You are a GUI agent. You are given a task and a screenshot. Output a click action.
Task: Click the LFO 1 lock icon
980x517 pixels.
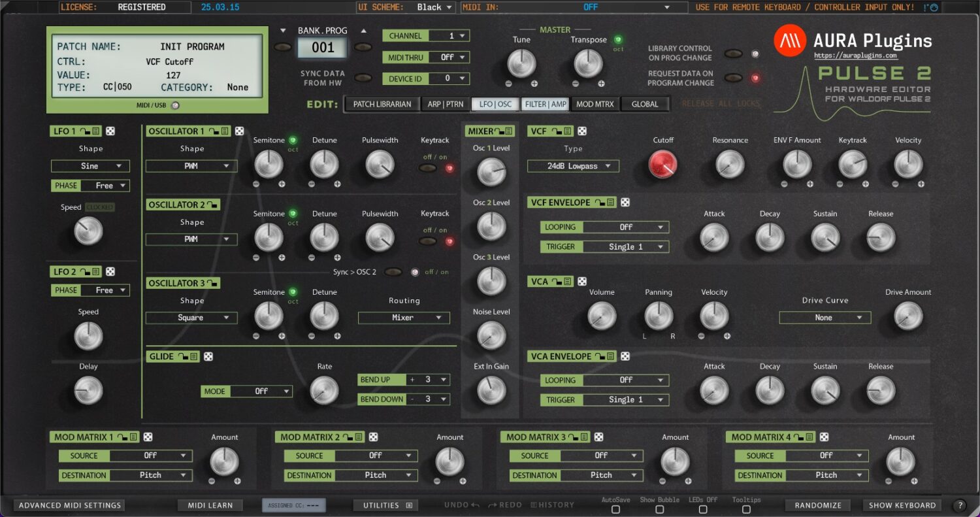point(86,131)
